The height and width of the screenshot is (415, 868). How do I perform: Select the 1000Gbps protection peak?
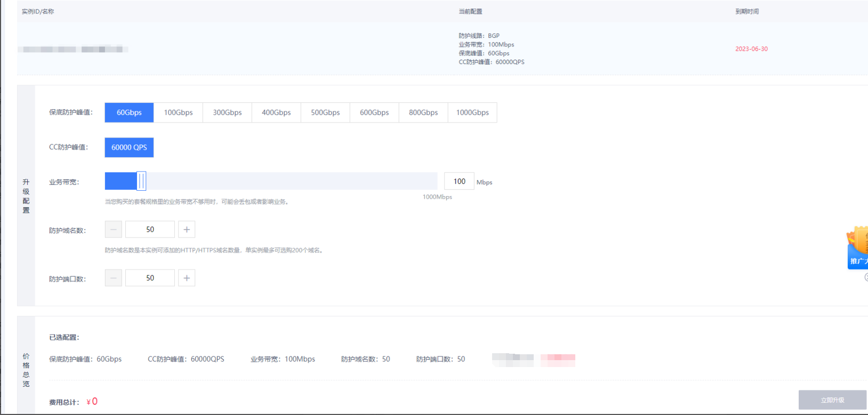pos(472,112)
